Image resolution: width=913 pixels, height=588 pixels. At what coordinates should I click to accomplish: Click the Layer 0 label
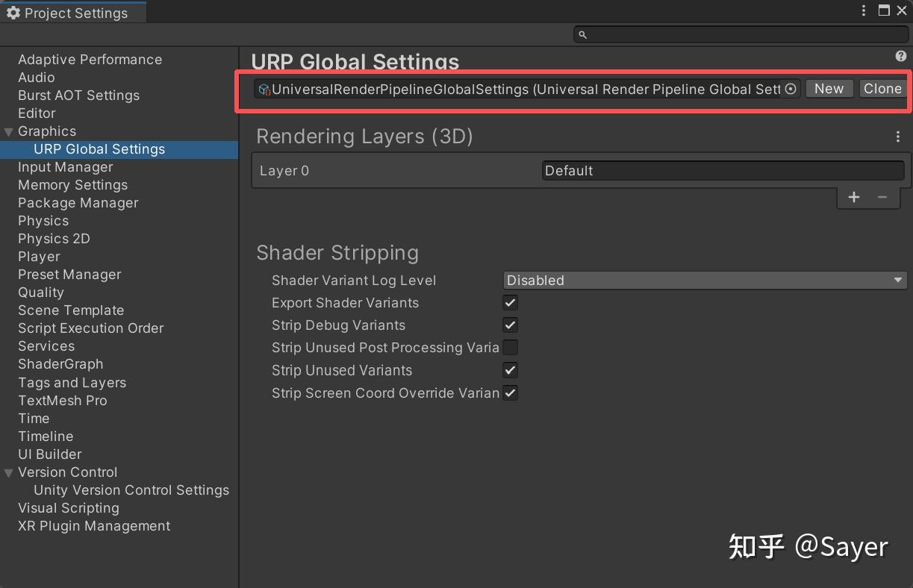(x=284, y=171)
